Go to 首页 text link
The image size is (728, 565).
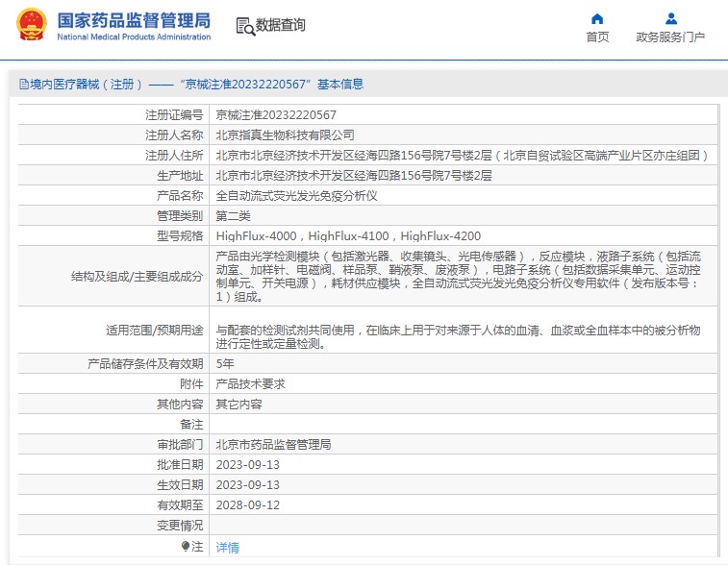click(x=597, y=37)
